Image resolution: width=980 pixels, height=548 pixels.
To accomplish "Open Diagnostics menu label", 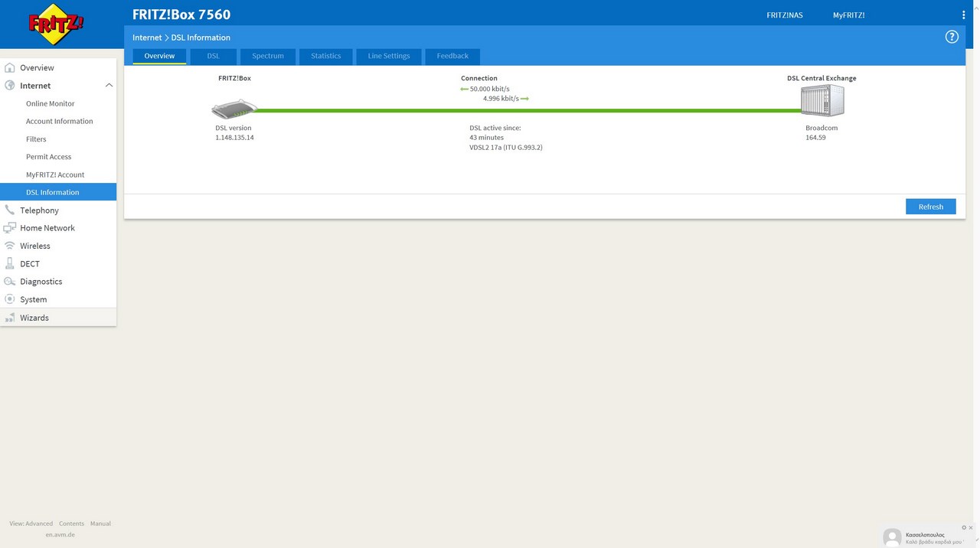I will 41,282.
